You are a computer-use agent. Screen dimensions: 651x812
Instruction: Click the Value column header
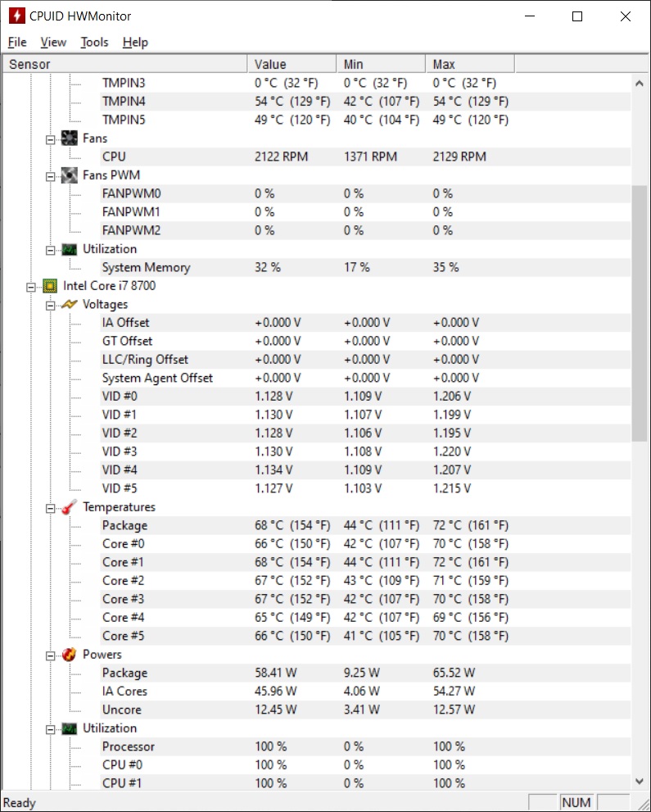coord(291,64)
